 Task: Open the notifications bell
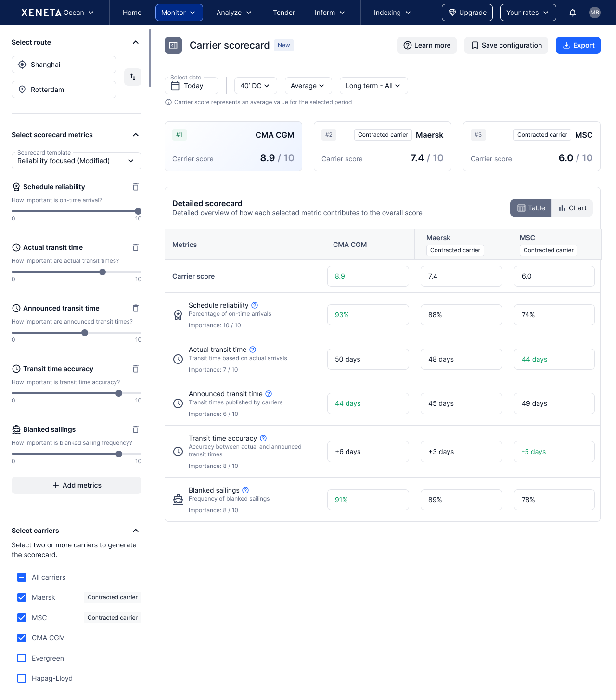tap(573, 13)
